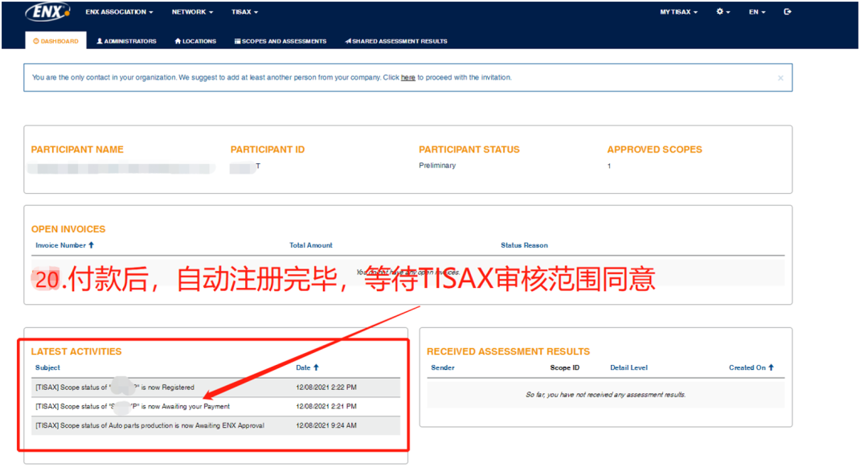This screenshot has width=868, height=476.
Task: Sort assessment results by Created On
Action: tap(751, 367)
